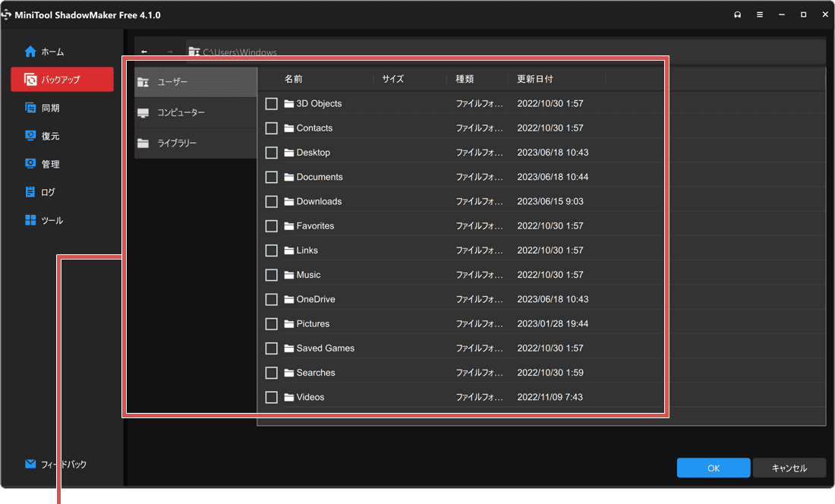Open the 管理 (Manage) section icon
The height and width of the screenshot is (504, 835).
30,163
